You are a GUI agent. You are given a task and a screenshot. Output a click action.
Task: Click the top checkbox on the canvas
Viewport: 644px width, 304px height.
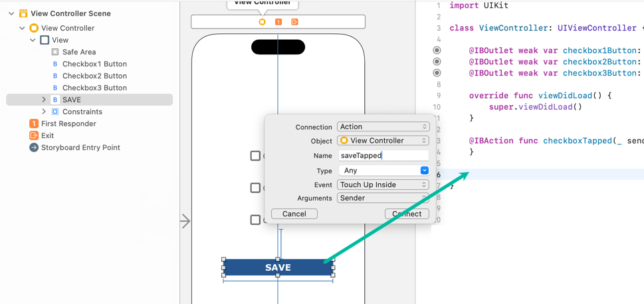255,156
